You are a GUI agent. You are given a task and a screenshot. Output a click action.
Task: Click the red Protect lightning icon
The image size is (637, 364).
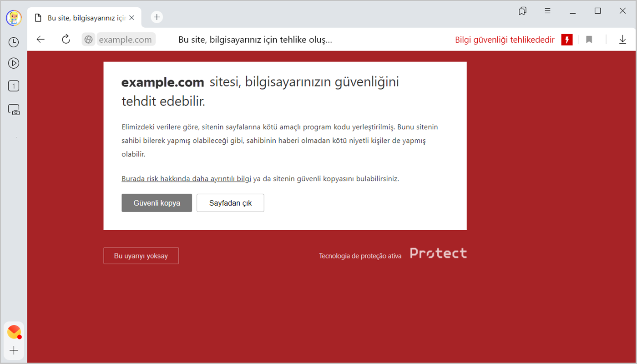click(x=566, y=40)
